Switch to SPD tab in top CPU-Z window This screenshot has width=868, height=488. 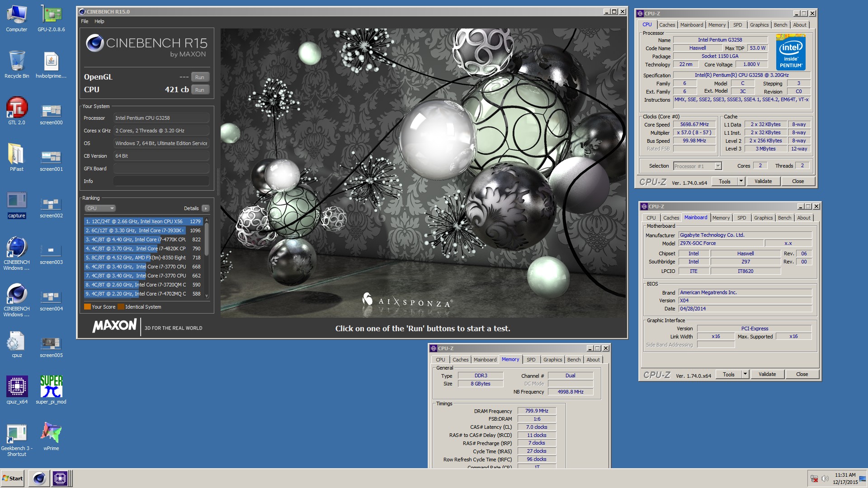click(x=737, y=25)
